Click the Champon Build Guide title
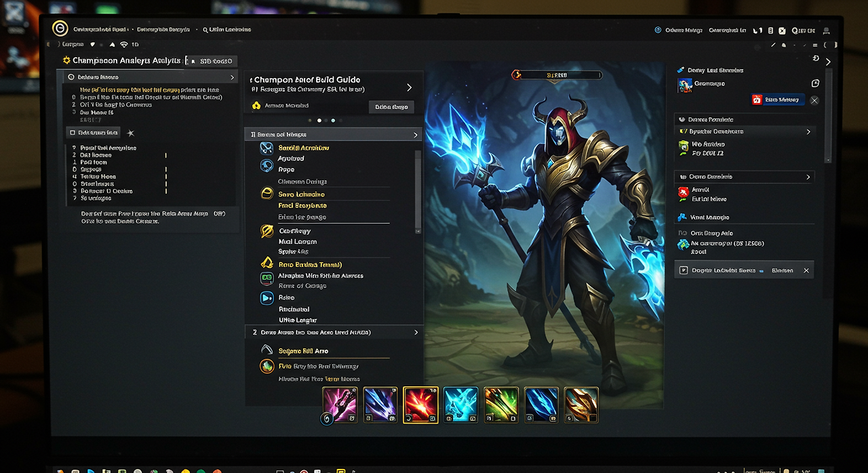 coord(306,79)
